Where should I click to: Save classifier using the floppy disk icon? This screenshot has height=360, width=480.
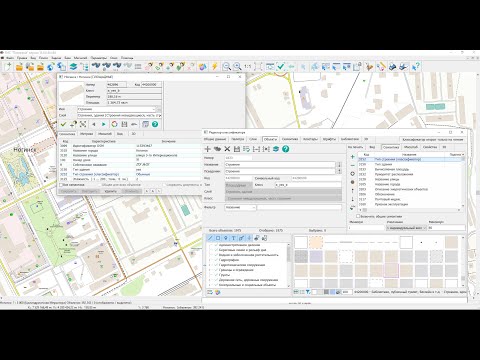tap(237, 149)
